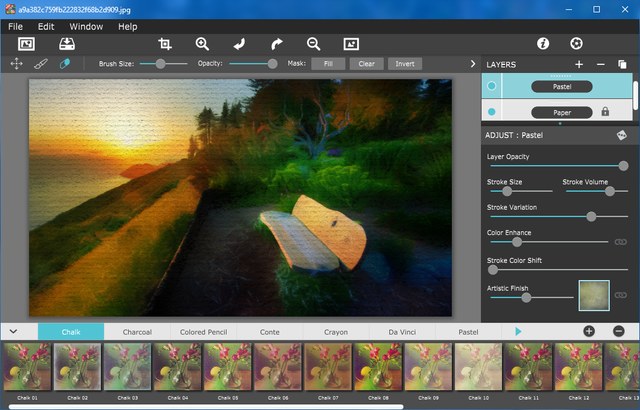640x410 pixels.
Task: Open the Edit menu
Action: 46,26
